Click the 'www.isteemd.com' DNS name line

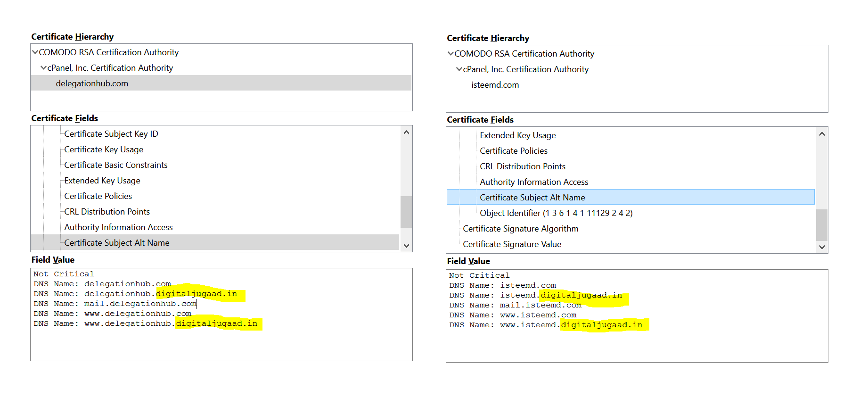coord(513,315)
